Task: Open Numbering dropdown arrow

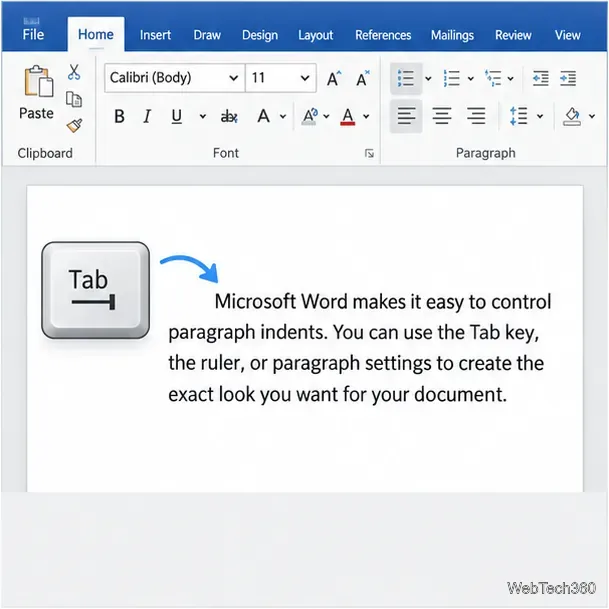Action: [x=470, y=78]
